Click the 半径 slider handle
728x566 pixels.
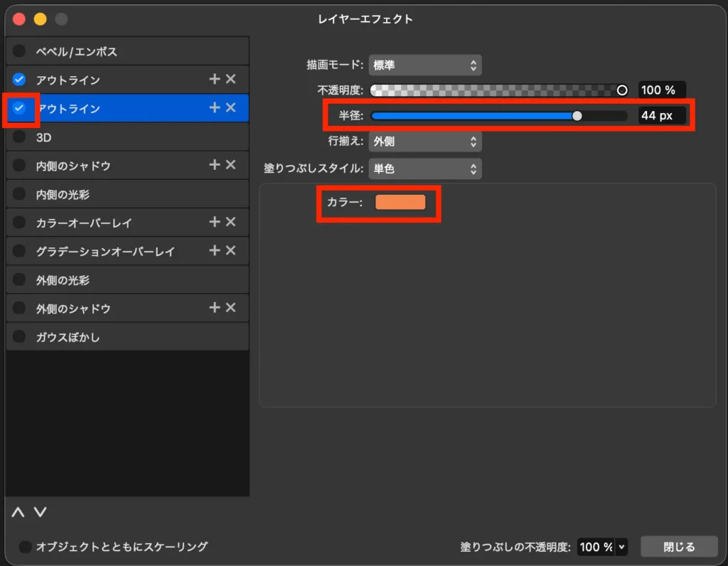577,116
